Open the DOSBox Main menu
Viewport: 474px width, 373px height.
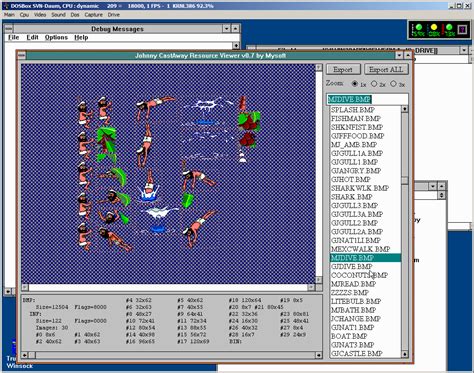pyautogui.click(x=9, y=15)
